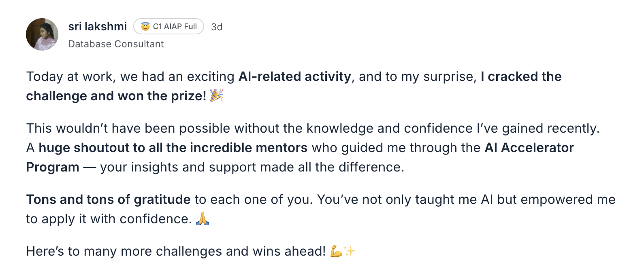Click the angel face emoji in badge
Image resolution: width=644 pixels, height=271 pixels.
coord(145,27)
